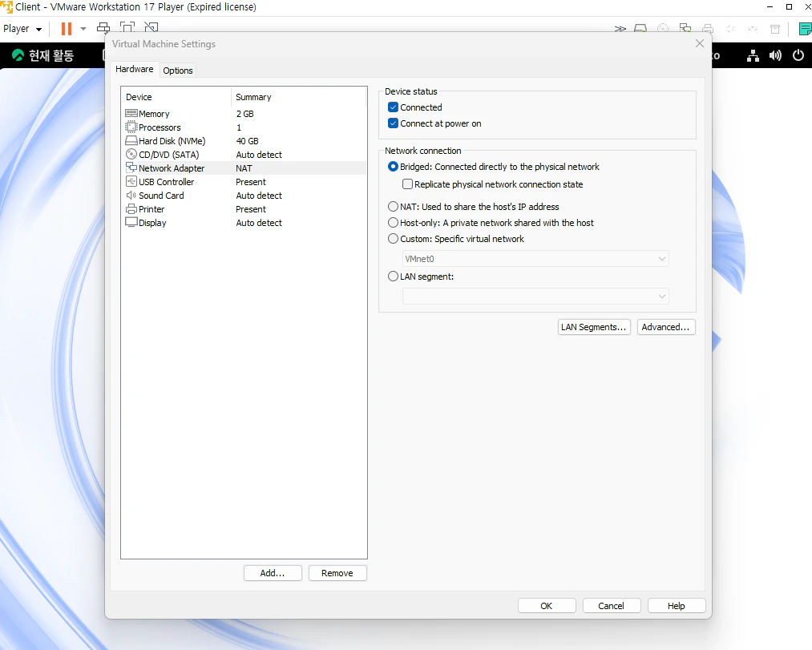Open the power options arrow beside pause

[x=83, y=29]
